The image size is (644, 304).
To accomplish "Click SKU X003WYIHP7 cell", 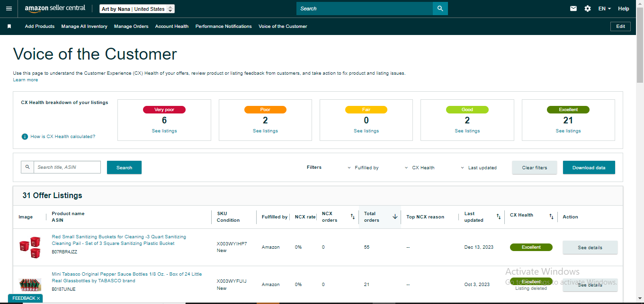I will [232, 244].
